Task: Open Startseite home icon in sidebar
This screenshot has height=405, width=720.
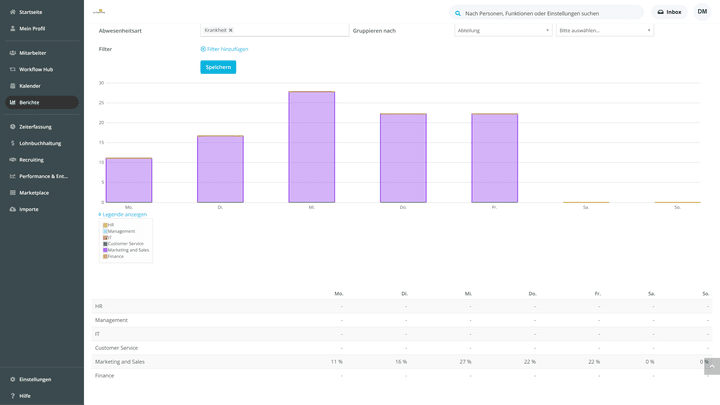Action: click(13, 12)
